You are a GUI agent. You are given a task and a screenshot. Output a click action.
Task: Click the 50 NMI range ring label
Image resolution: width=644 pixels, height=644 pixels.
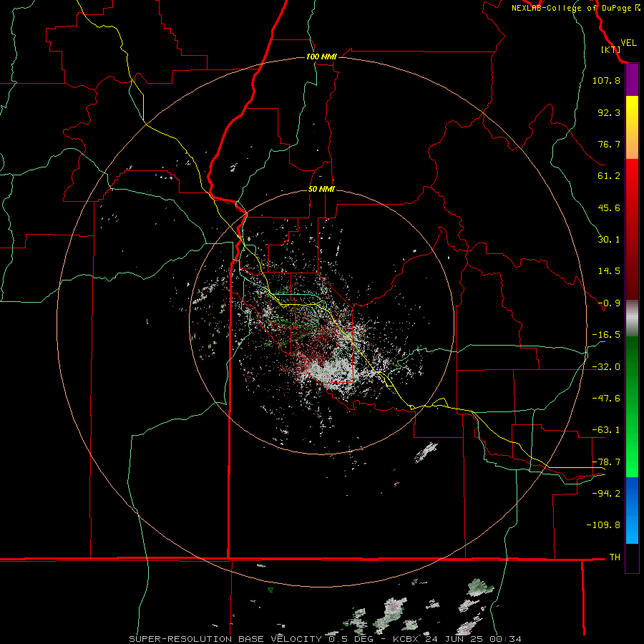pyautogui.click(x=321, y=190)
